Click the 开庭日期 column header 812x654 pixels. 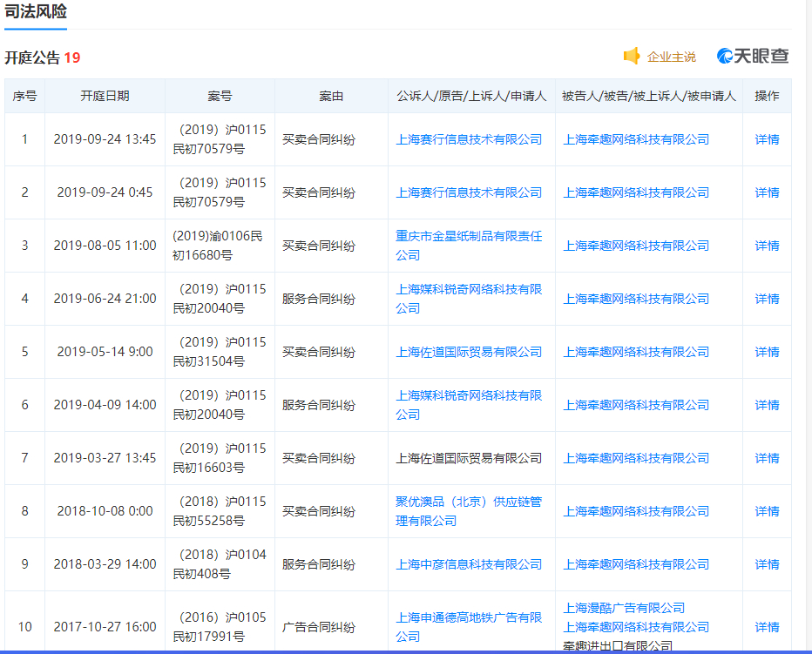[x=105, y=96]
